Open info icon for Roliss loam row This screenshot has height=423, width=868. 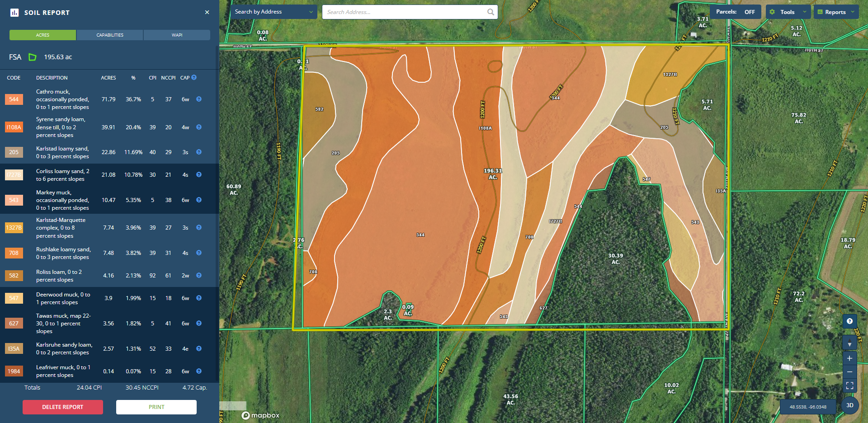click(199, 276)
